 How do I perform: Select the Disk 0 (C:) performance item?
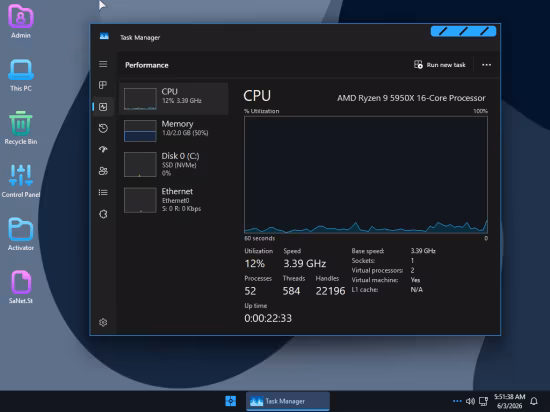174,164
